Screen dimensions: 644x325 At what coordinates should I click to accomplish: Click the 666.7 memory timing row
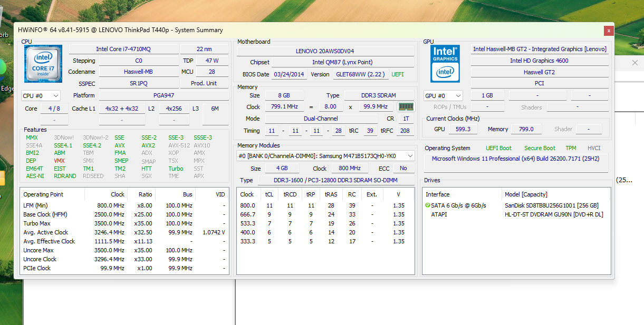(326, 214)
